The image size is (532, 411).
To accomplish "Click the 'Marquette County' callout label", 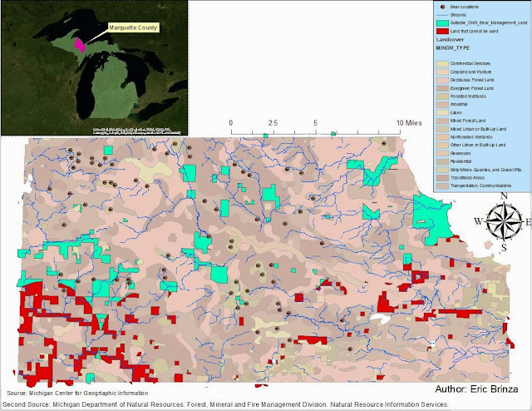I will [133, 27].
